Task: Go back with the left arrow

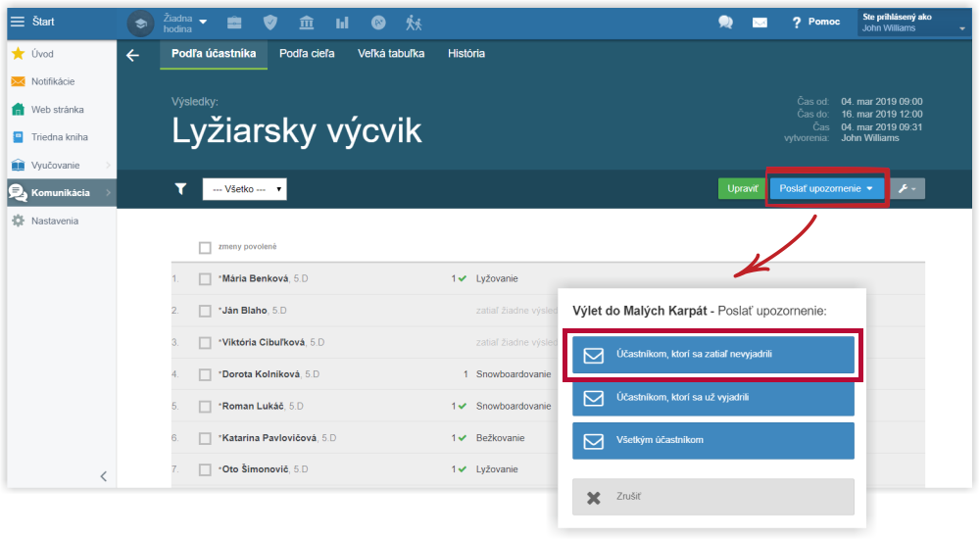Action: coord(132,55)
